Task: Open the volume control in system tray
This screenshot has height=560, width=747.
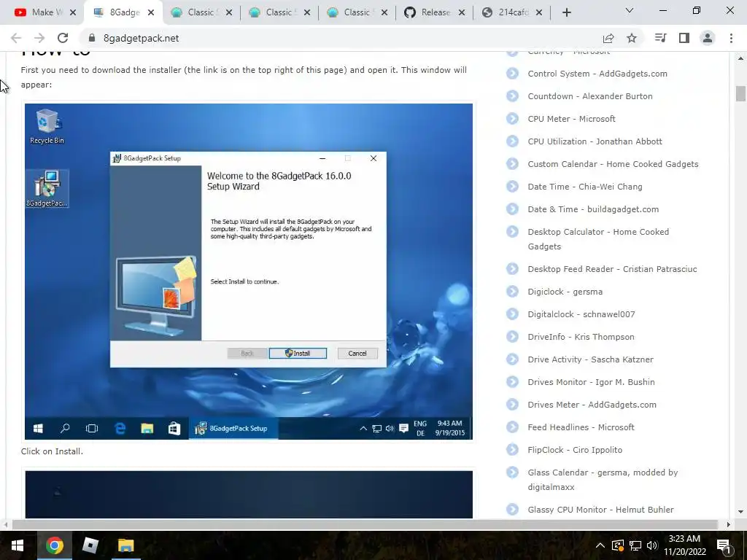Action: (652, 545)
